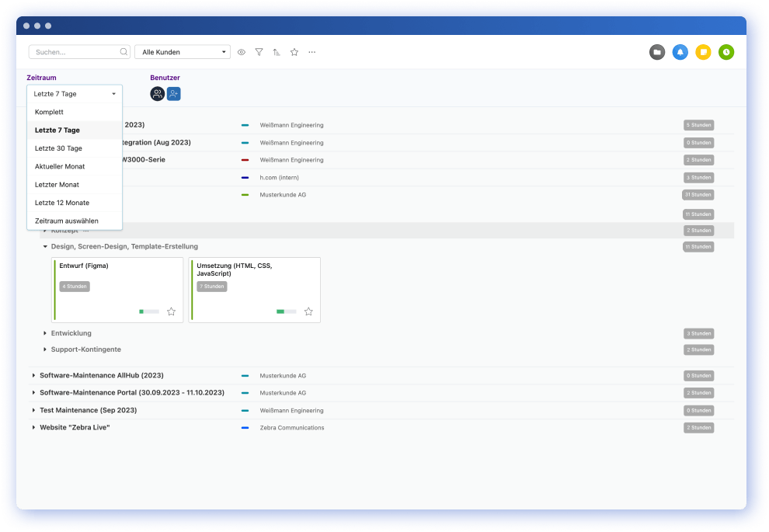Open the filter funnel icon

click(x=259, y=52)
